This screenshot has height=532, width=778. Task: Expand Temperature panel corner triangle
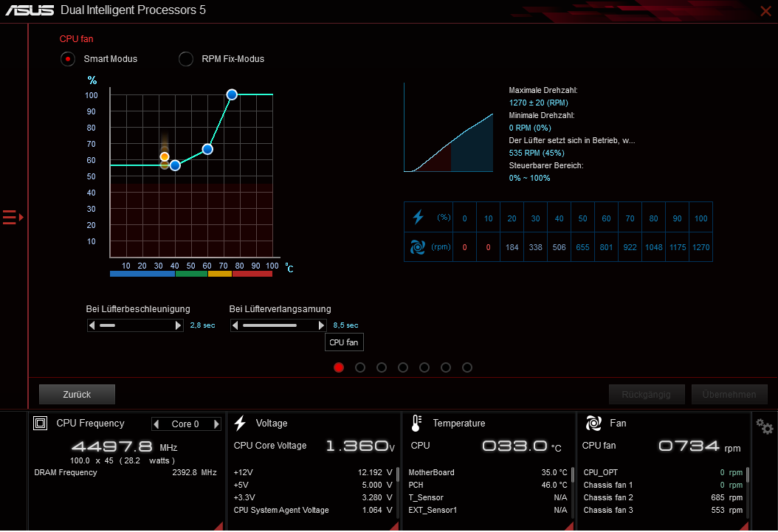click(x=569, y=526)
